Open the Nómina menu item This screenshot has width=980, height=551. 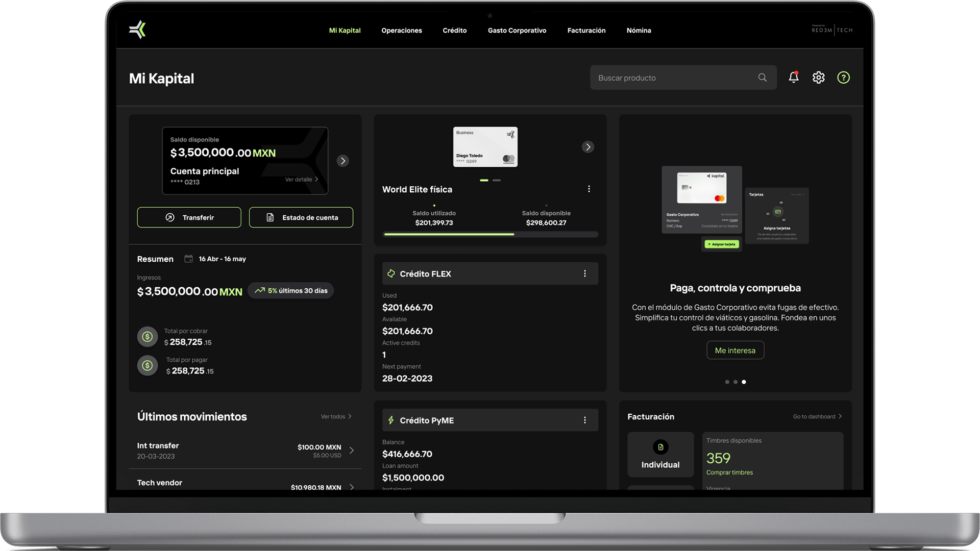click(639, 30)
